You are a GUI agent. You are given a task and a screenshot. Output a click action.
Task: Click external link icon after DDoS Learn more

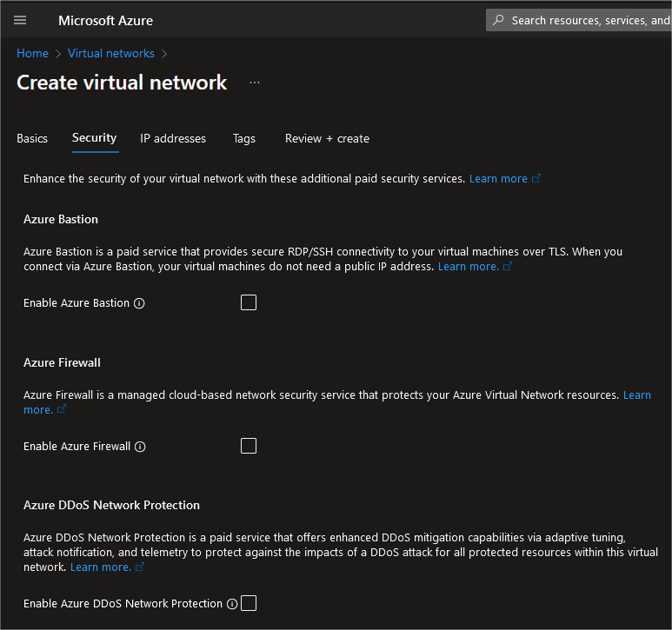click(140, 567)
